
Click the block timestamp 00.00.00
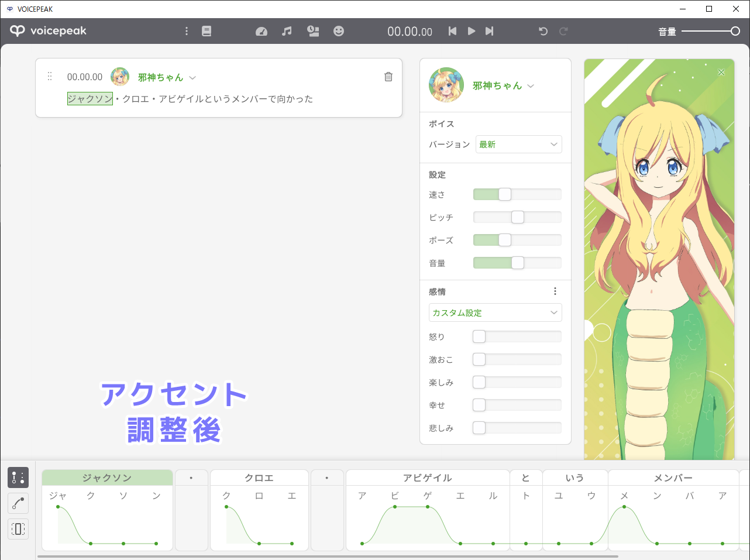(85, 77)
